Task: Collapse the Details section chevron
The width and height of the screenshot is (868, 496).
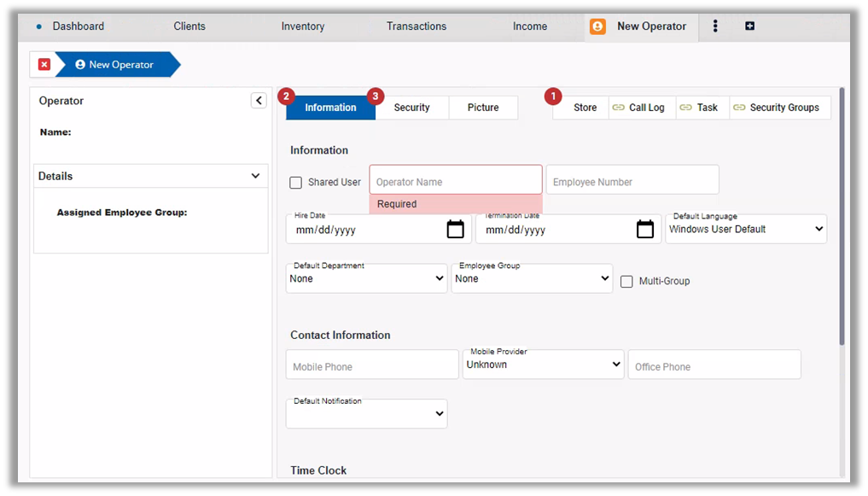Action: pyautogui.click(x=255, y=176)
